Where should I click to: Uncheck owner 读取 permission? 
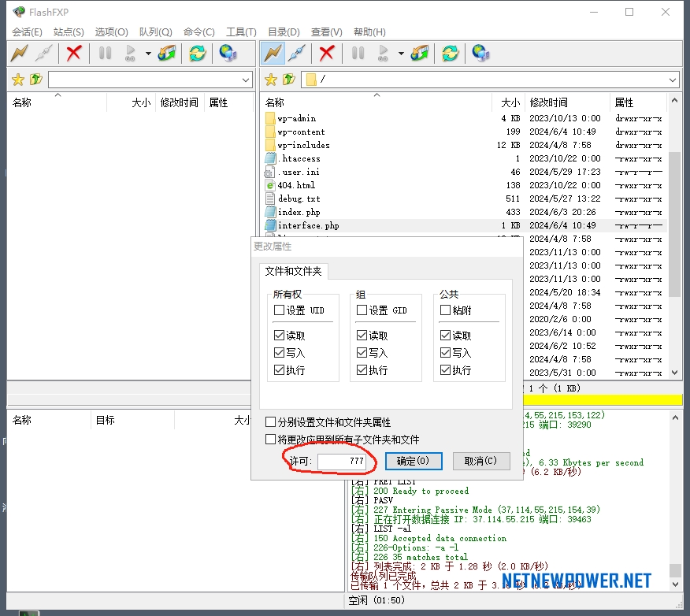coord(279,336)
